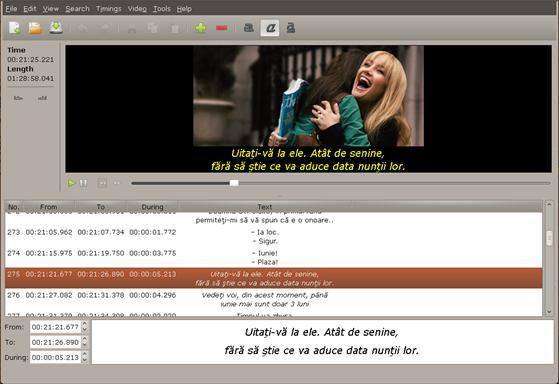Select subtitle row 276 'Vedeți voi'
Viewport: 559px width, 384px height.
pyautogui.click(x=273, y=299)
